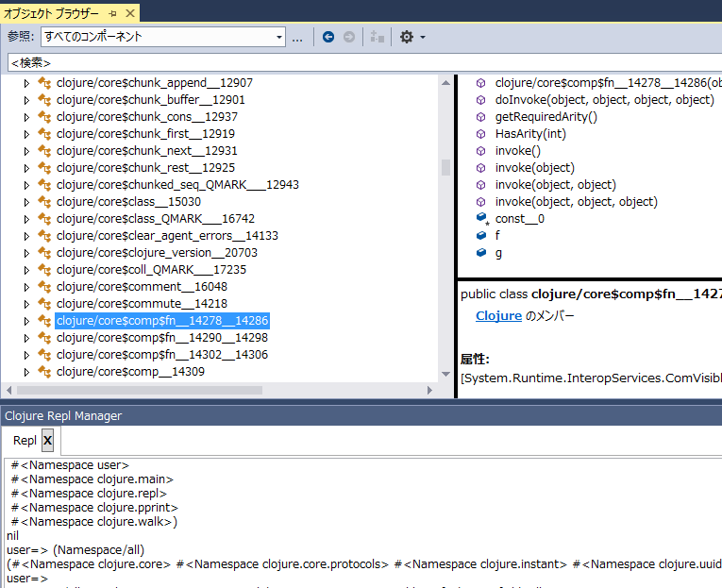The width and height of the screenshot is (722, 588).
Task: Expand clojure/core$comp__14309 node
Action: (26, 372)
